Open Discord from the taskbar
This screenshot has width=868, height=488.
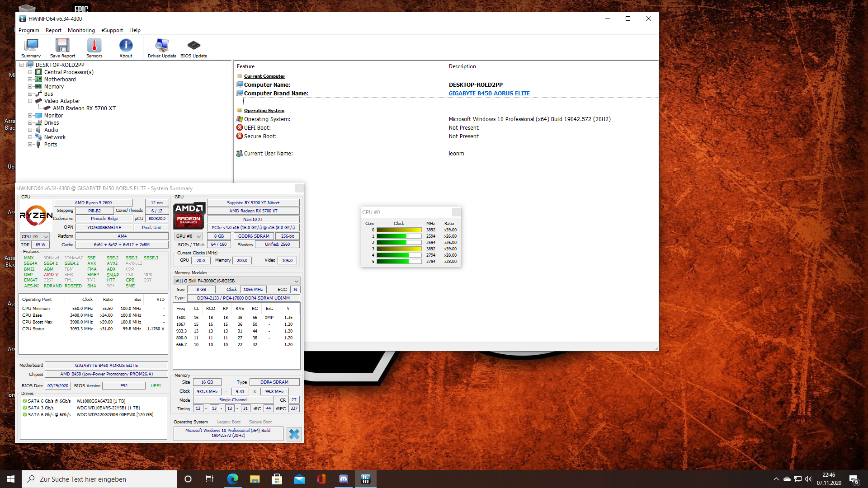(x=344, y=479)
